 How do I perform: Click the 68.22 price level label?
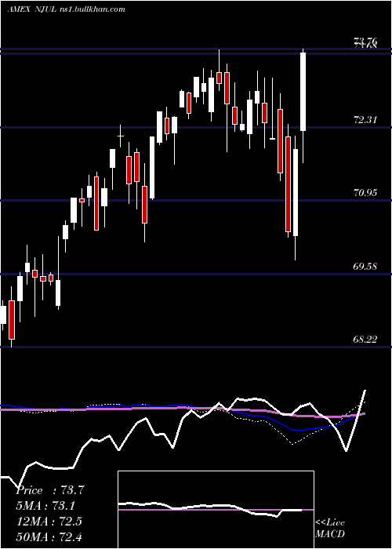click(x=365, y=340)
